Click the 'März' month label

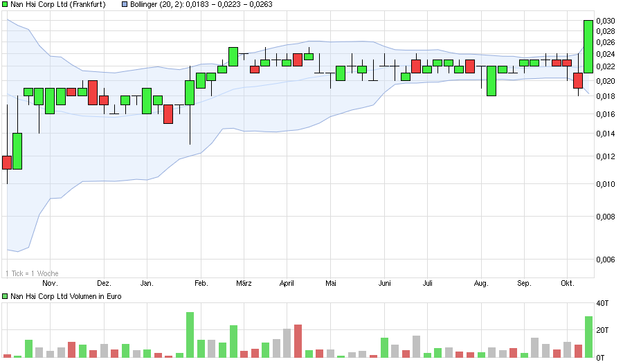(x=244, y=283)
